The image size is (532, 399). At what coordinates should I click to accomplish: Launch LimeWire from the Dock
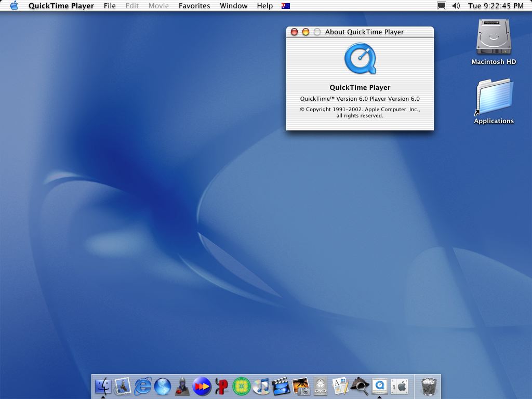pyautogui.click(x=241, y=386)
